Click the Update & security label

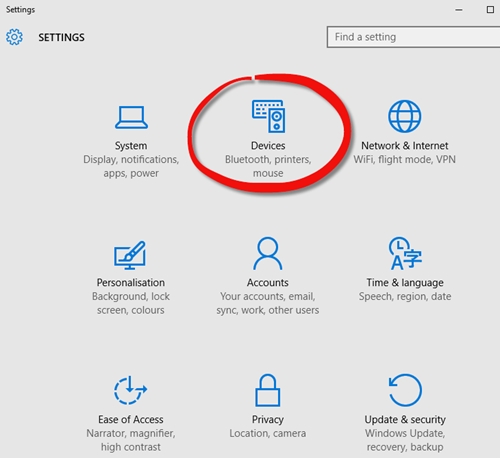click(x=405, y=420)
